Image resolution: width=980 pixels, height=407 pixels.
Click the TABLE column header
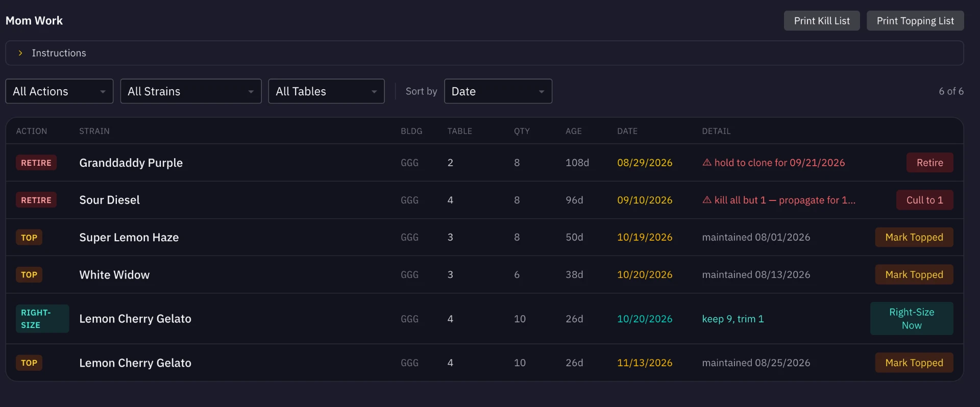click(460, 131)
